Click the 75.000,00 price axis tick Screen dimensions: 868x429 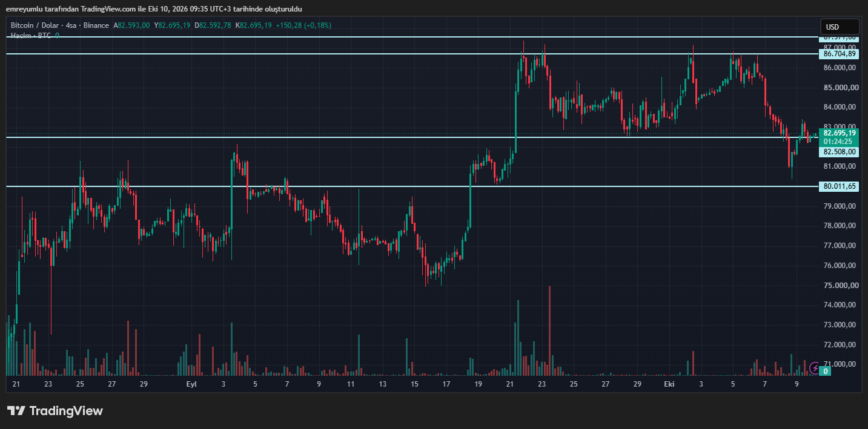pos(841,286)
